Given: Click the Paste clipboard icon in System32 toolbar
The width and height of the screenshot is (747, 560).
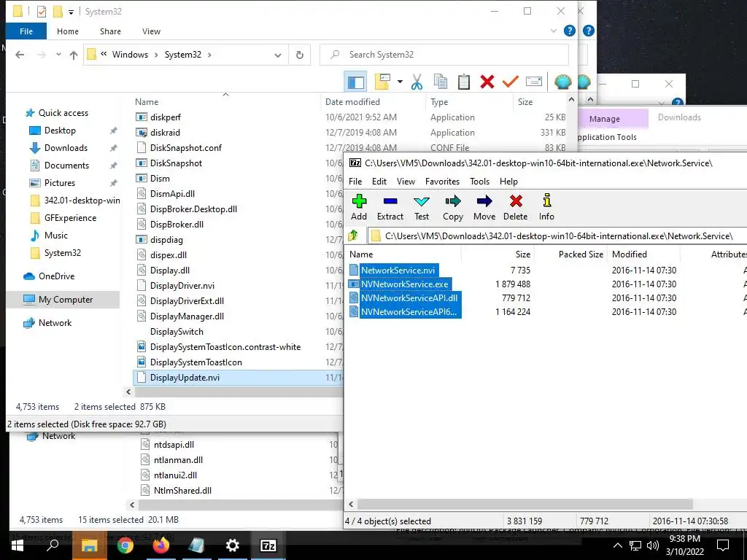Looking at the screenshot, I should [463, 82].
